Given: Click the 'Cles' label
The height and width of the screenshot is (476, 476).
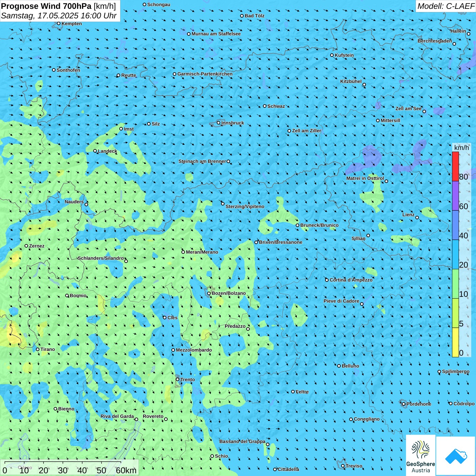Looking at the screenshot, I should click(x=172, y=318).
